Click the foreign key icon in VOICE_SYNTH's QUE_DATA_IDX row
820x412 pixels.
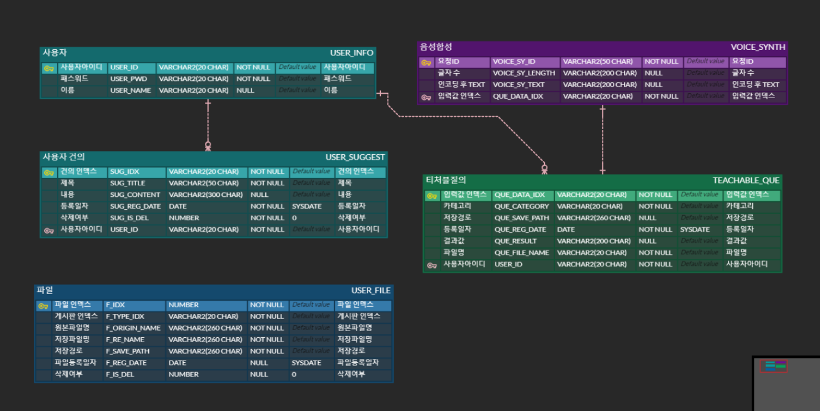click(x=426, y=97)
